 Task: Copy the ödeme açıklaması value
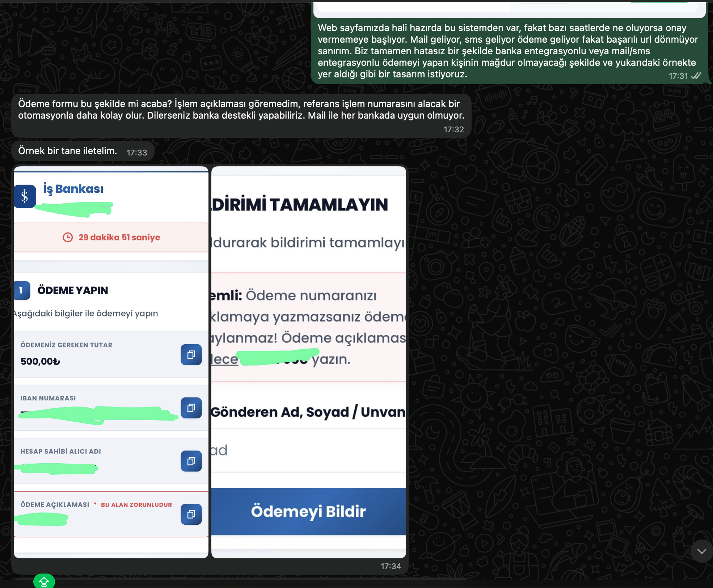191,514
